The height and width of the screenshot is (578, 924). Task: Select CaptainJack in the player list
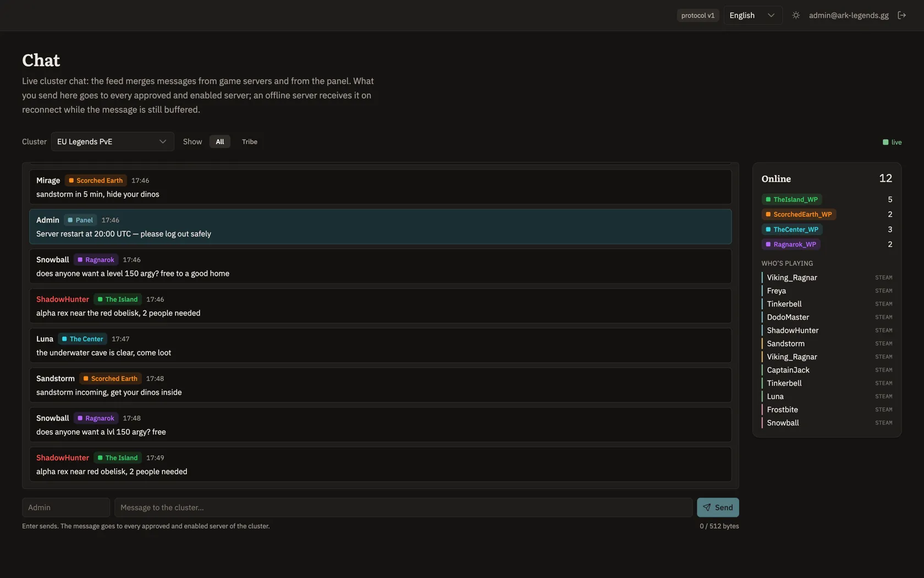coord(827,370)
